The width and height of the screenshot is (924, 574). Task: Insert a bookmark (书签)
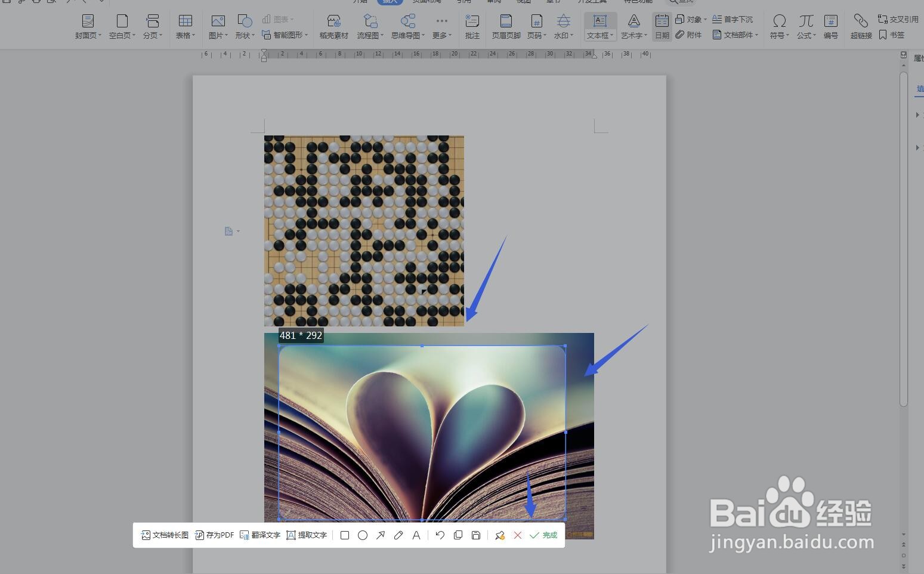coord(891,35)
